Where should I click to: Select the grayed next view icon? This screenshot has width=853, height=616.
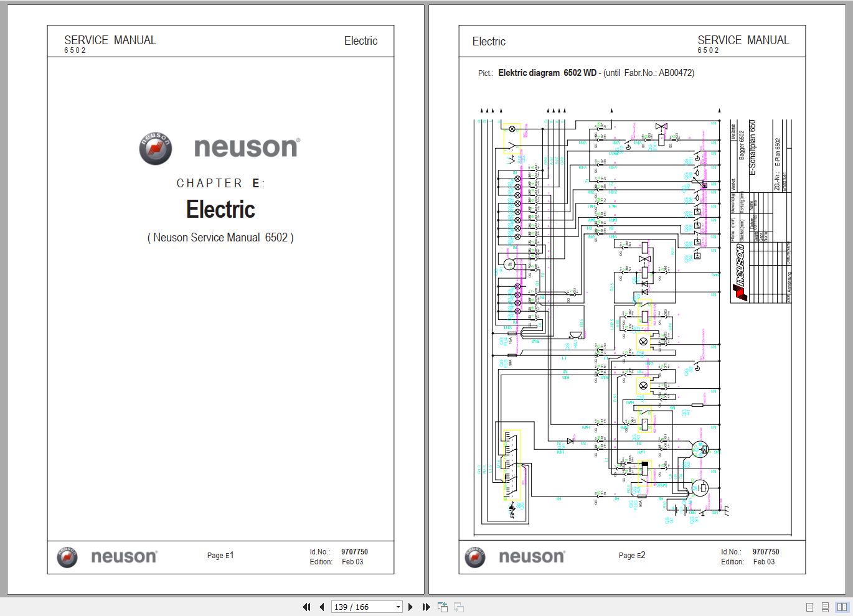(x=459, y=607)
